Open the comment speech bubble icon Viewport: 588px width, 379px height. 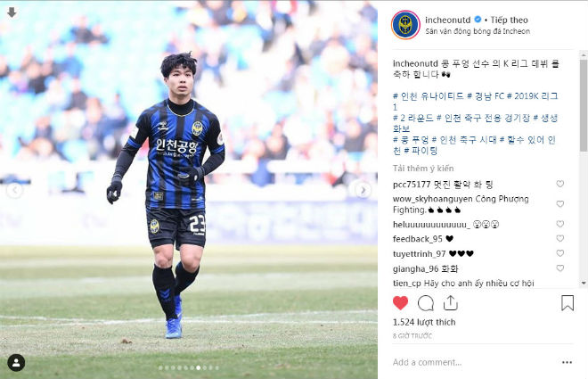pos(426,303)
